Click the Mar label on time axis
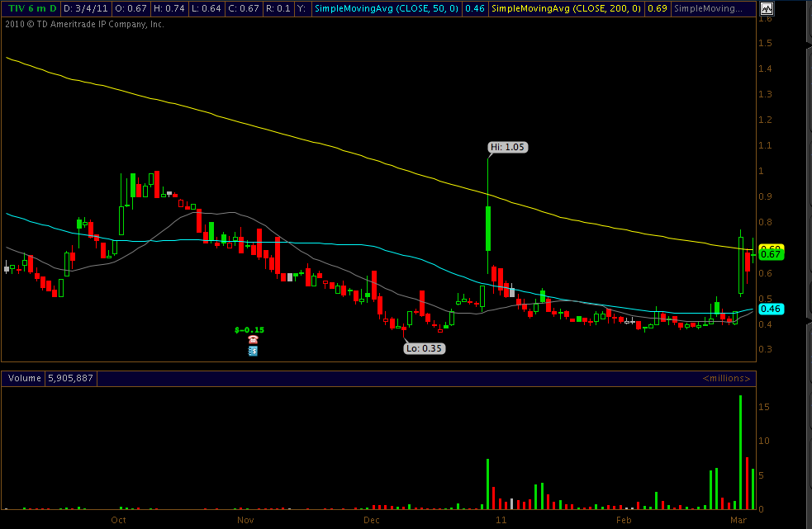 (x=738, y=520)
